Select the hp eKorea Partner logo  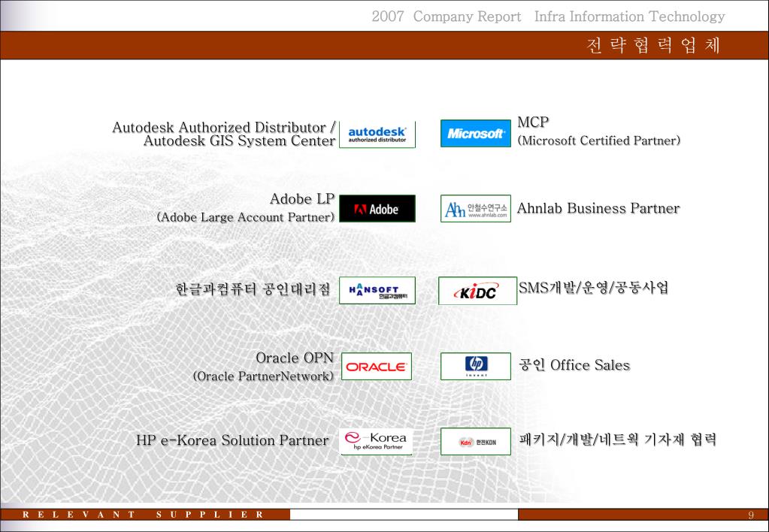(x=376, y=441)
